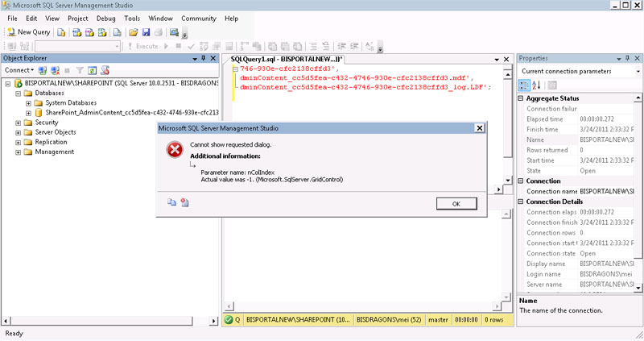Open Object Explorer window position menu
The width and height of the screenshot is (644, 341).
(195, 59)
